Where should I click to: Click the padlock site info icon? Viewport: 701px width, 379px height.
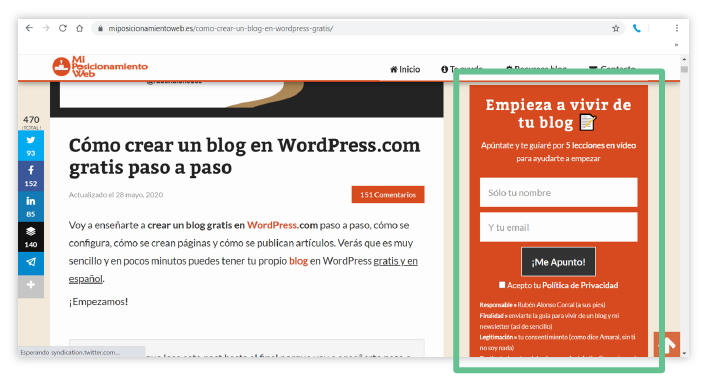100,29
